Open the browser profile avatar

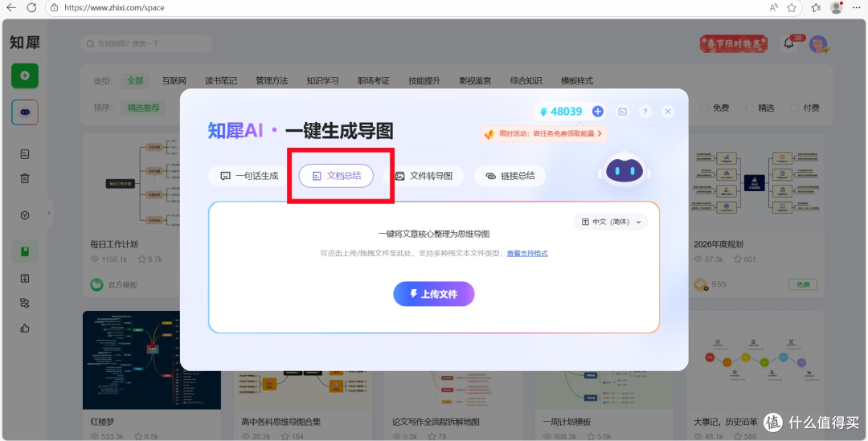[837, 8]
